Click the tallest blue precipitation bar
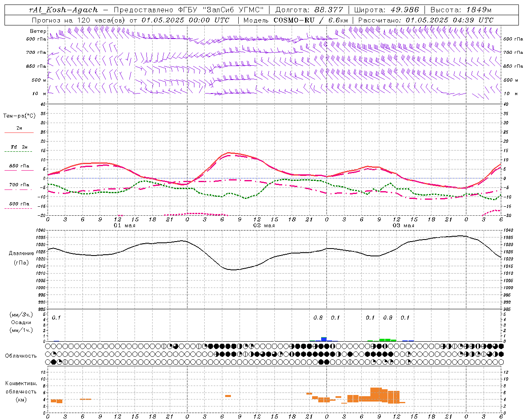525x420 pixels. coord(324,339)
